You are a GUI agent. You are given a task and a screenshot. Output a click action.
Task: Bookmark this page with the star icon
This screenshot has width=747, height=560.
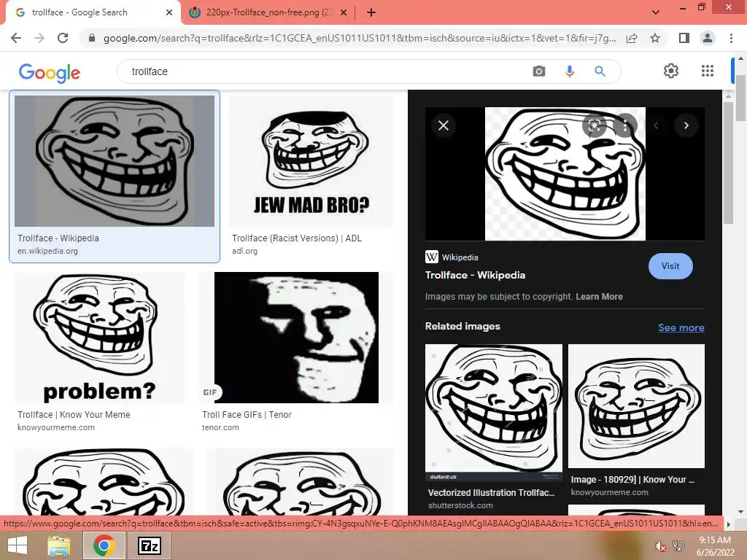(655, 38)
